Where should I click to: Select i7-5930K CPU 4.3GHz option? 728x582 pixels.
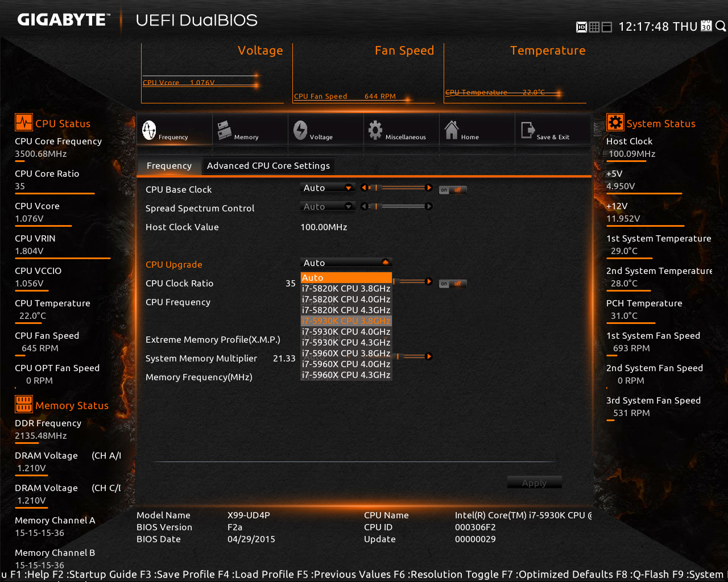346,343
